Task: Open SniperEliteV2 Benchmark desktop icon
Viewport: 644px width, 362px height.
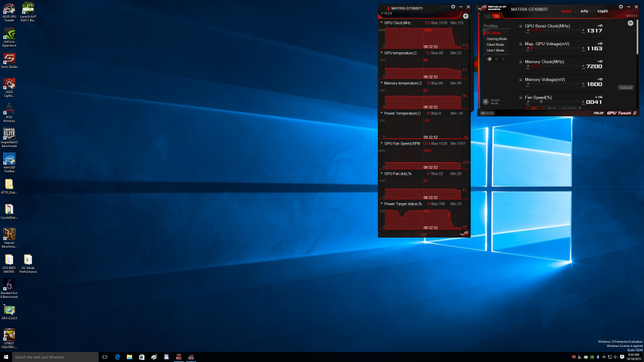Action: (9, 138)
